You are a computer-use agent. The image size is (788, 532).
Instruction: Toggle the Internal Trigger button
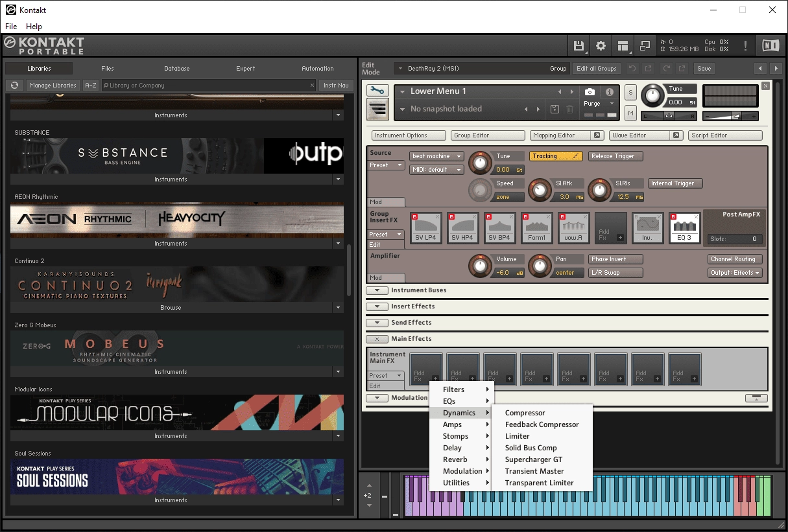[x=675, y=183]
